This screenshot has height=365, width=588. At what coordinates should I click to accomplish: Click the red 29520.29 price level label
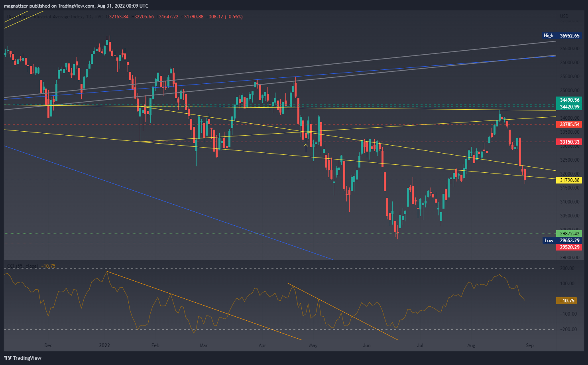coord(569,247)
